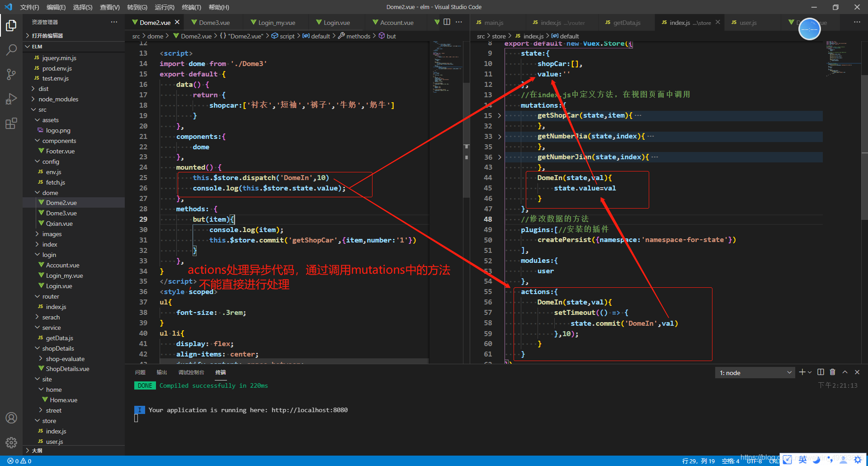Expand the Open Editors section

click(x=74, y=36)
